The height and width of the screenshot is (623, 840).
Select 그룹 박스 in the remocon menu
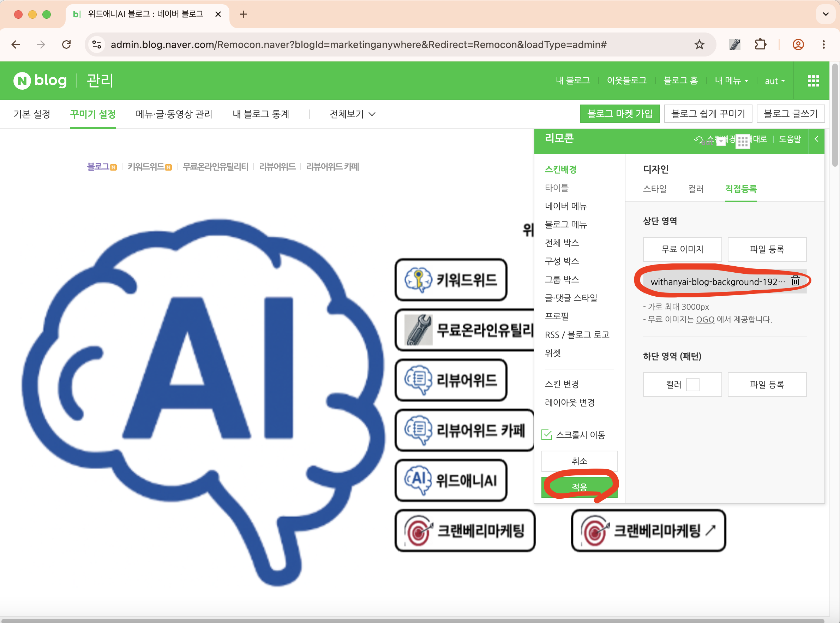[562, 279]
